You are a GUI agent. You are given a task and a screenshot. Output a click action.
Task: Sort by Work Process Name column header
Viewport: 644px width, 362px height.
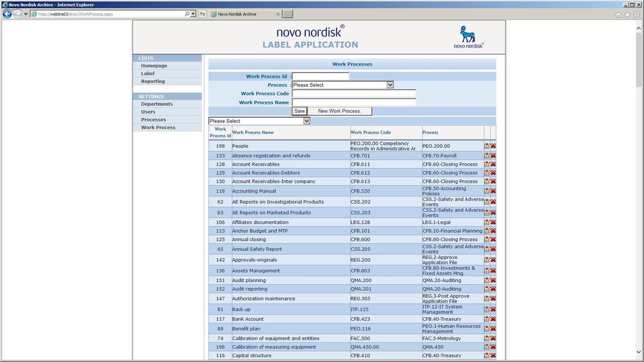[x=253, y=133]
